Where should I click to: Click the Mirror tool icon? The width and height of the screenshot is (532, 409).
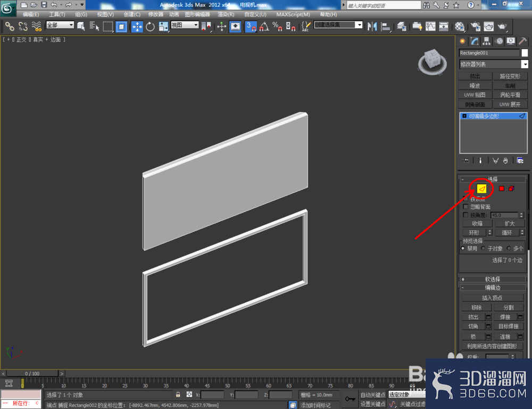(x=372, y=27)
